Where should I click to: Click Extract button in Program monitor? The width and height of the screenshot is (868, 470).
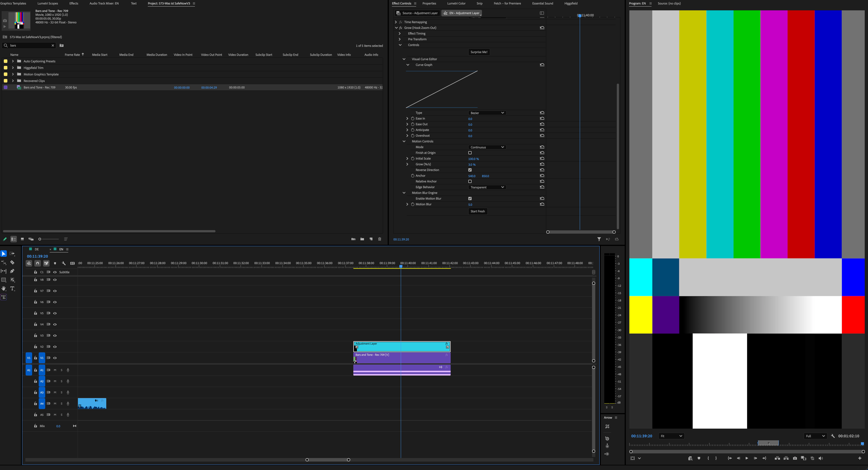786,458
